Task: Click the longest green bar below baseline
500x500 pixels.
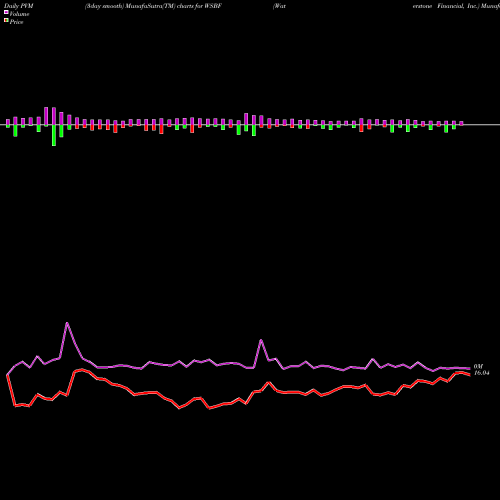Action: point(54,135)
